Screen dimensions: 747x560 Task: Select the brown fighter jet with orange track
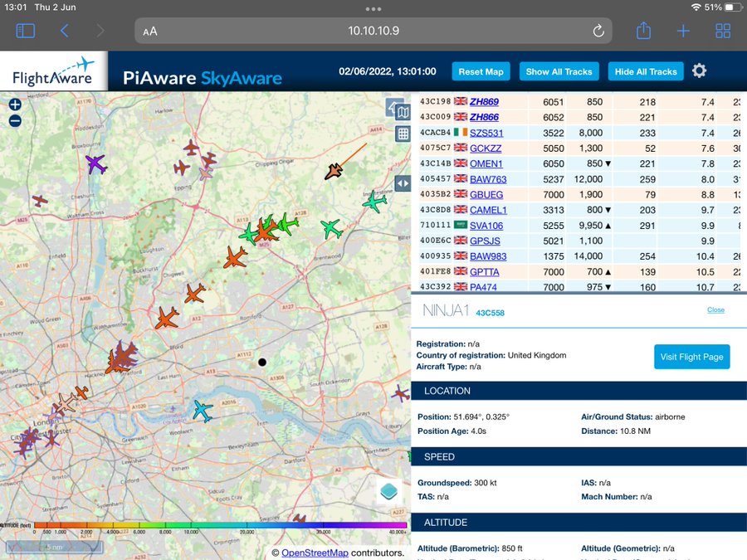pyautogui.click(x=334, y=172)
